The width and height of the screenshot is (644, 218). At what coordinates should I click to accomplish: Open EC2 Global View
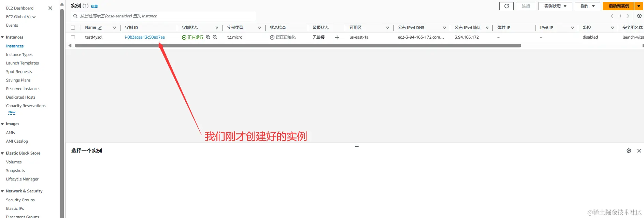pyautogui.click(x=21, y=17)
